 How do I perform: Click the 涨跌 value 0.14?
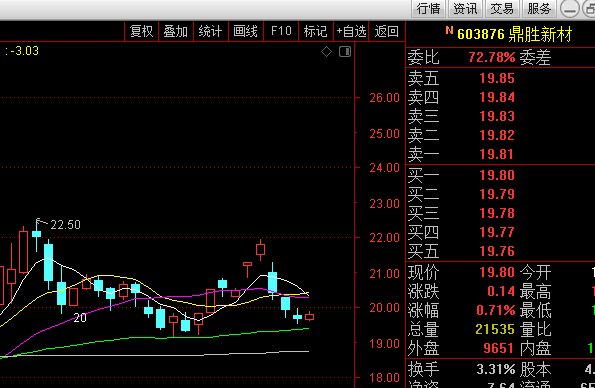tap(501, 292)
